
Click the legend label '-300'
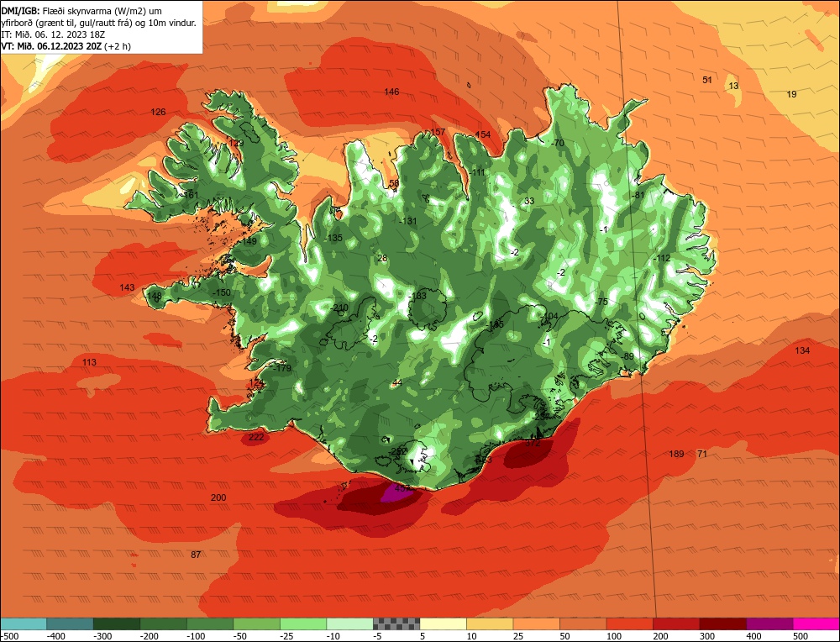[102, 636]
